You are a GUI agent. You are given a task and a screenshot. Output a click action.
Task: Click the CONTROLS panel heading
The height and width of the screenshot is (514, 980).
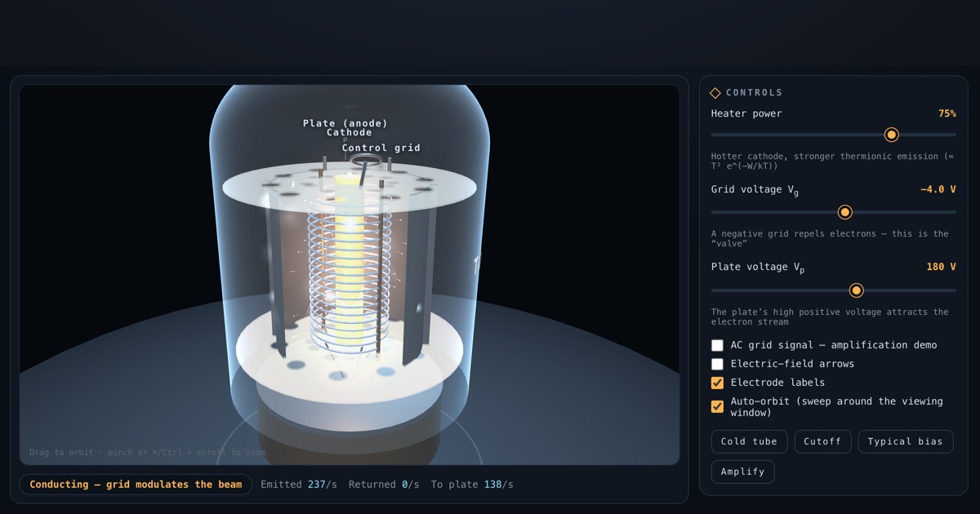(x=754, y=93)
